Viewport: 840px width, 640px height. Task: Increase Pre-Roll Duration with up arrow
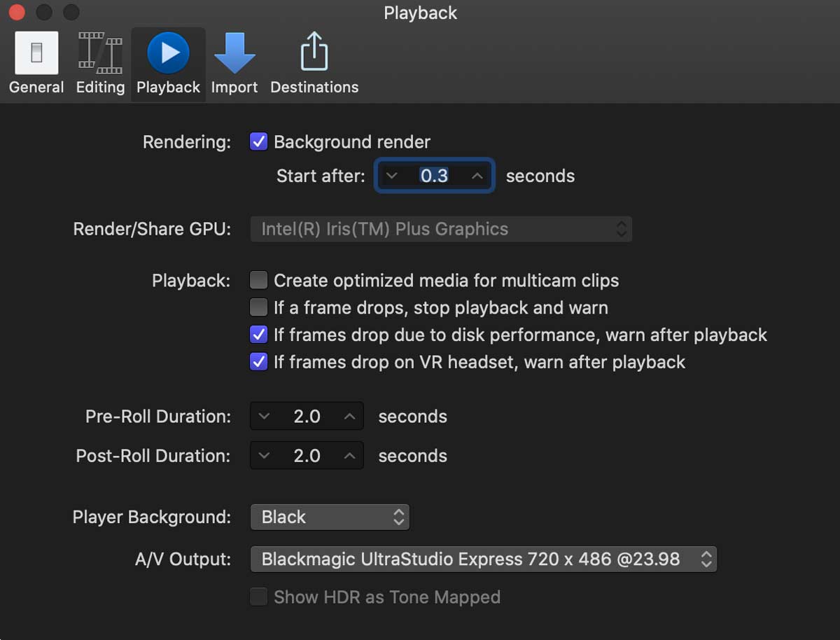(350, 417)
